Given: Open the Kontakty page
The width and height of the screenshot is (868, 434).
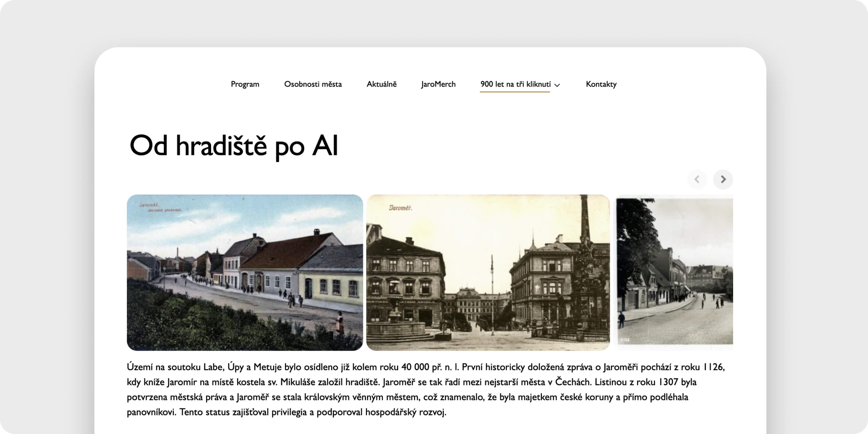Looking at the screenshot, I should coord(601,84).
